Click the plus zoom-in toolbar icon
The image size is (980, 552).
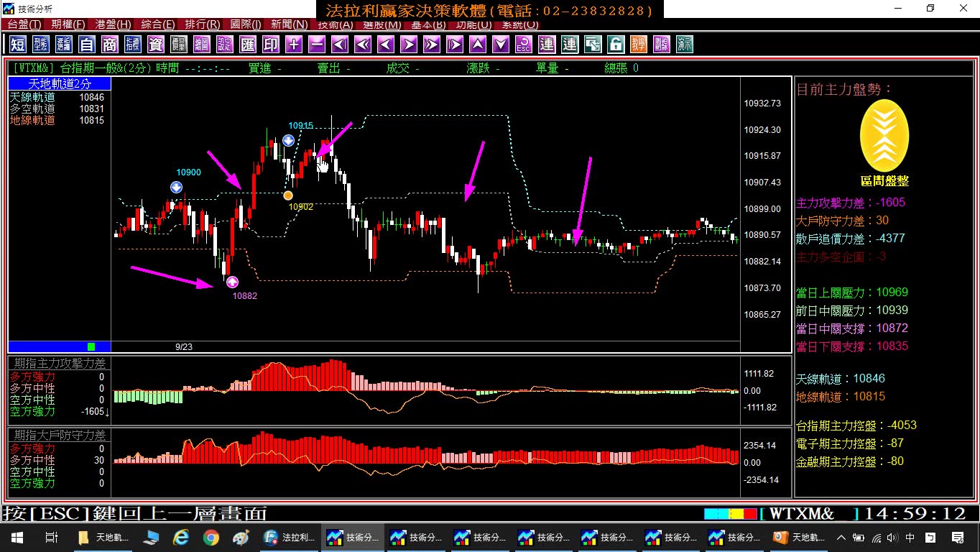click(x=294, y=44)
